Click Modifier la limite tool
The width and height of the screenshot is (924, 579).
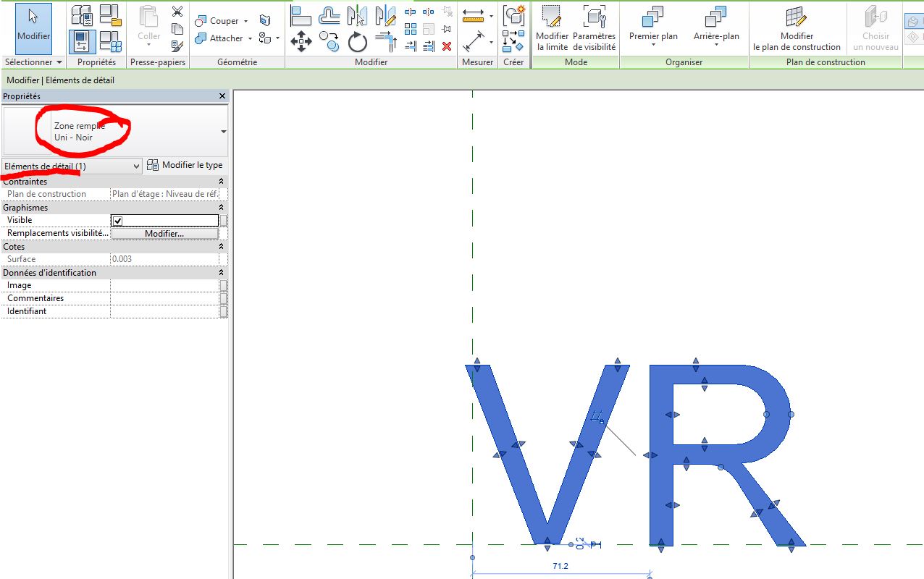tap(552, 29)
